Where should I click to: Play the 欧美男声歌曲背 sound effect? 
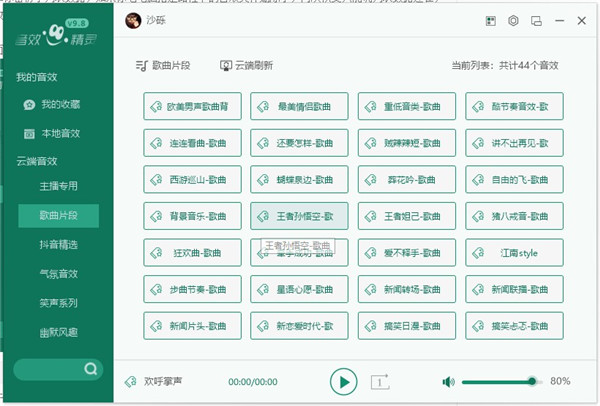click(192, 106)
